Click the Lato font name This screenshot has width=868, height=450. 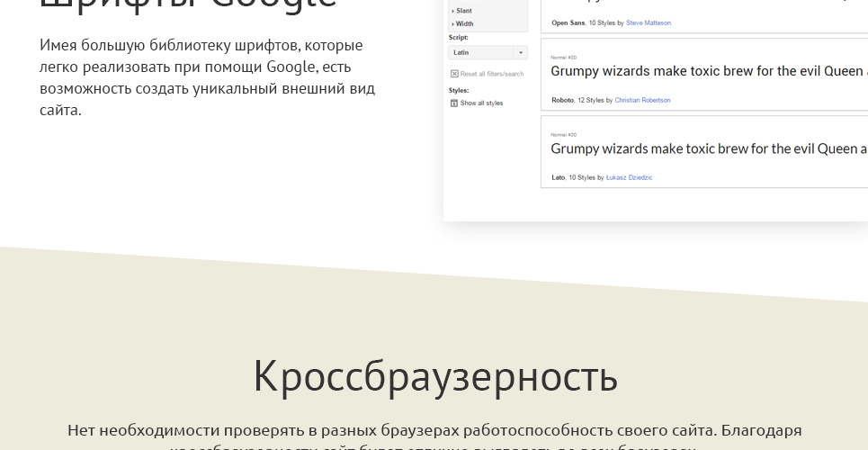tap(558, 177)
